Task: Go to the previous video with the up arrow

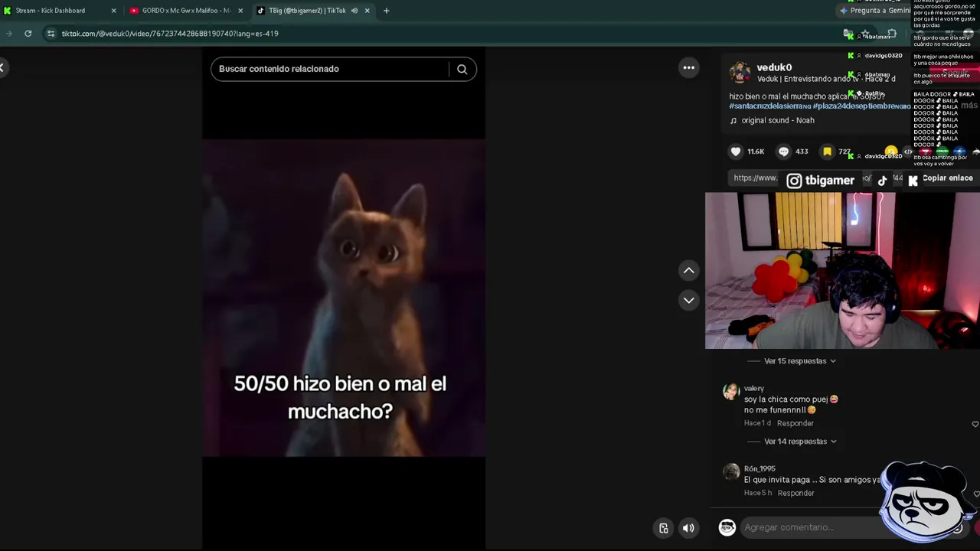Action: tap(689, 270)
